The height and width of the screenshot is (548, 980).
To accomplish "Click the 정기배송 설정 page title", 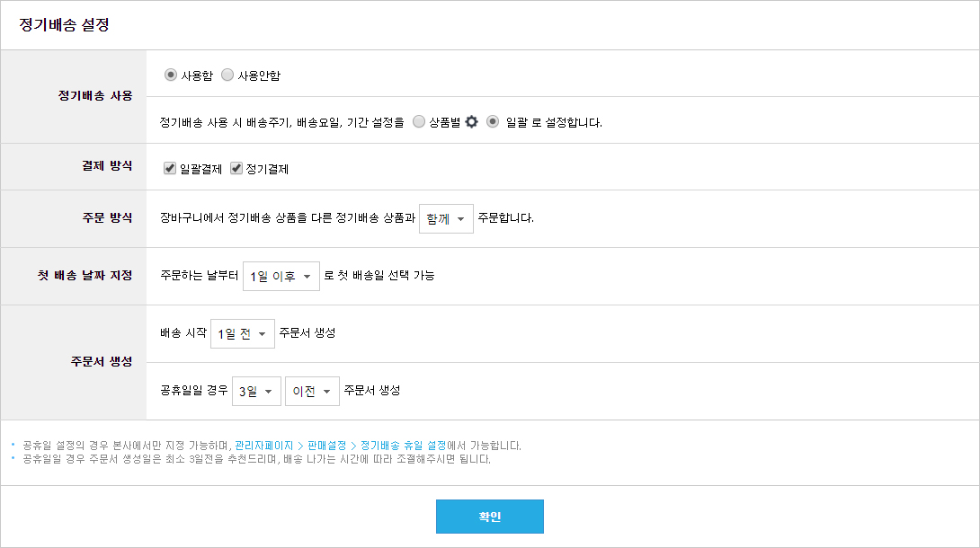I will click(65, 25).
